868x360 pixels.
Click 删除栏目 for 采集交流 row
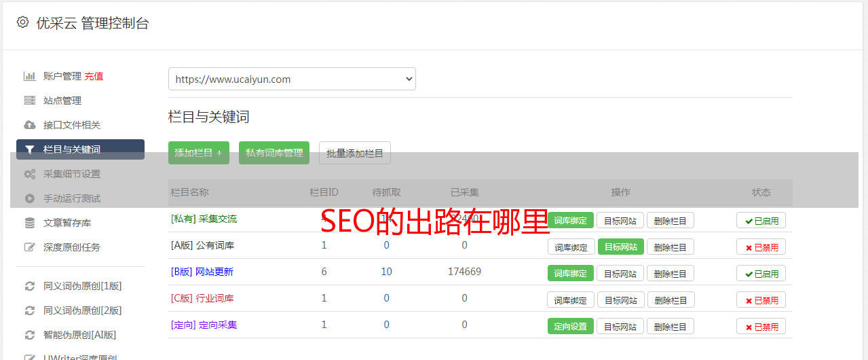point(671,220)
